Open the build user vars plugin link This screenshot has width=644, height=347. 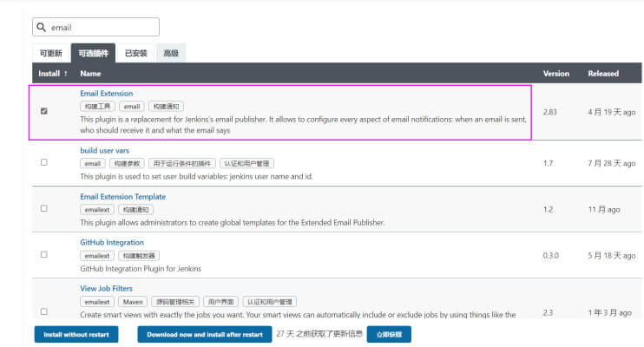click(x=105, y=151)
